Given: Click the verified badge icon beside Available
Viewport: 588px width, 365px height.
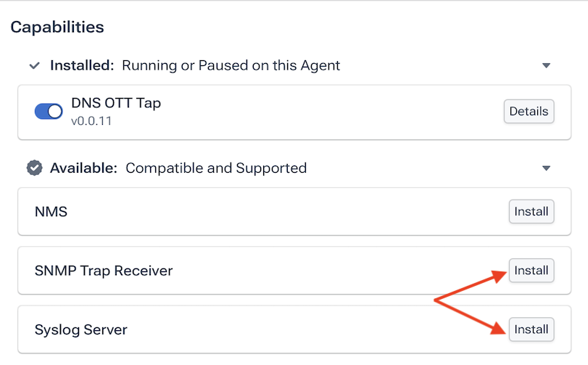Looking at the screenshot, I should point(35,168).
